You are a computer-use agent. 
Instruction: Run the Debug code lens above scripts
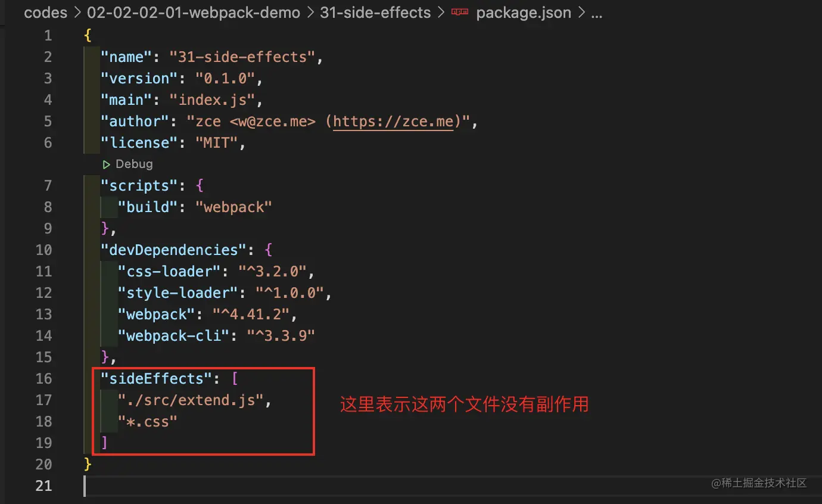click(134, 164)
